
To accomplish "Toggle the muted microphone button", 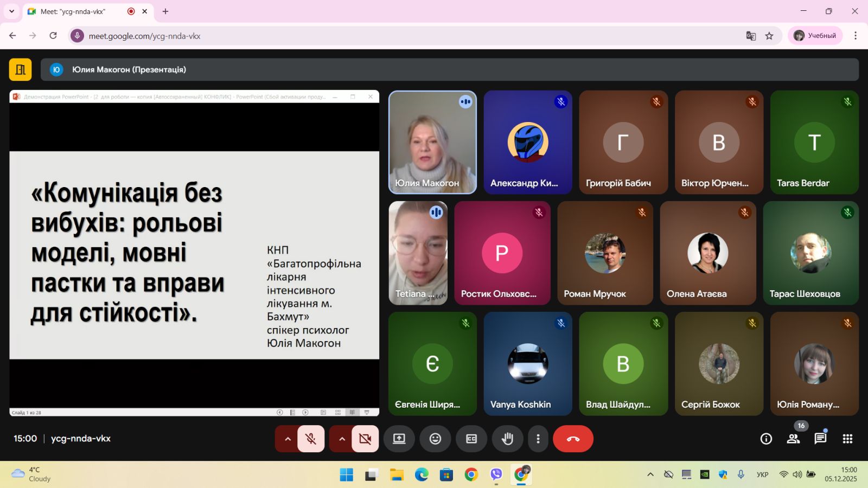I will point(311,439).
